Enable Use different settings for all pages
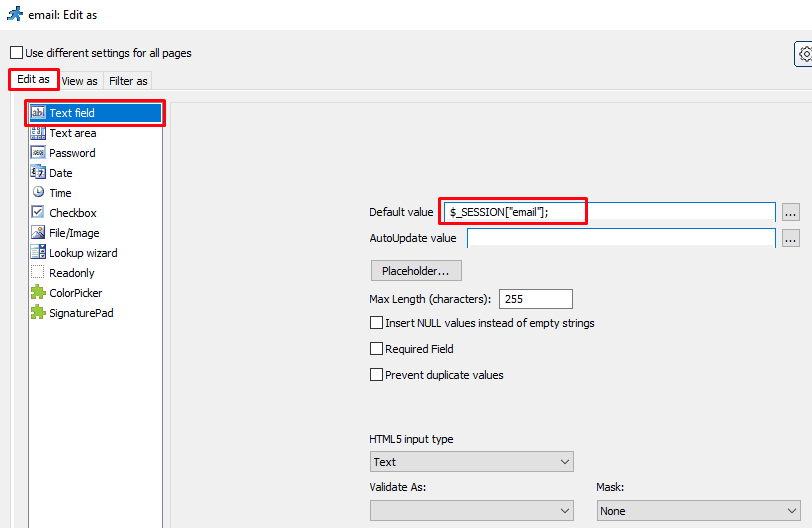The height and width of the screenshot is (528, 812). click(16, 53)
